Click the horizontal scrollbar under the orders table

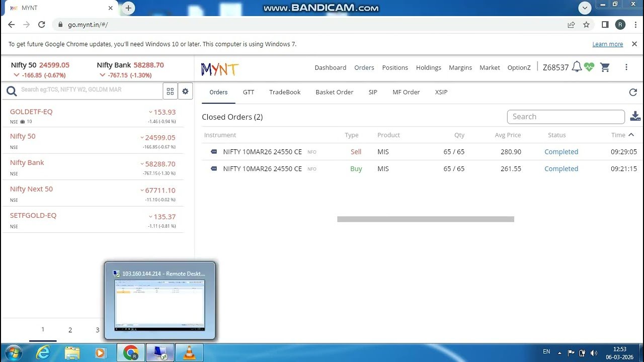point(425,219)
